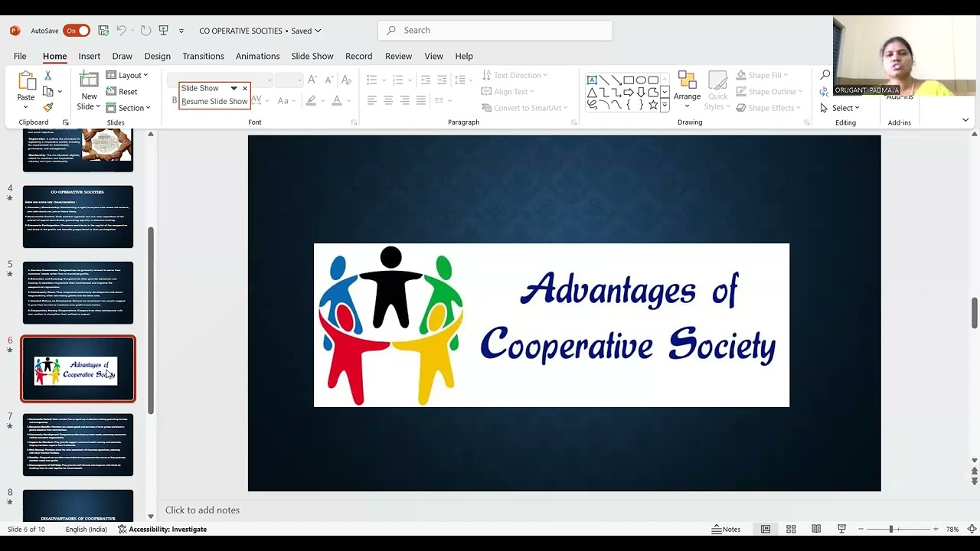Open the Shape Fill dropdown
The height and width of the screenshot is (551, 980).
(762, 75)
